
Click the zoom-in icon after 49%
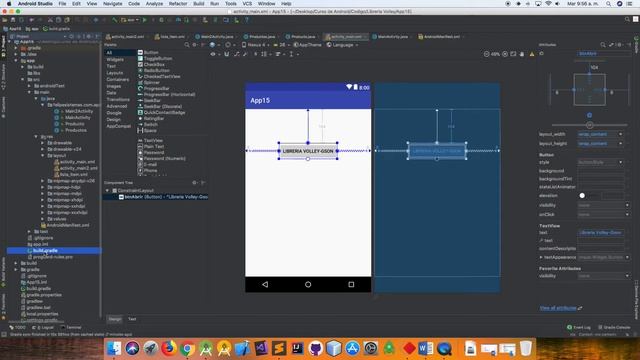(505, 54)
